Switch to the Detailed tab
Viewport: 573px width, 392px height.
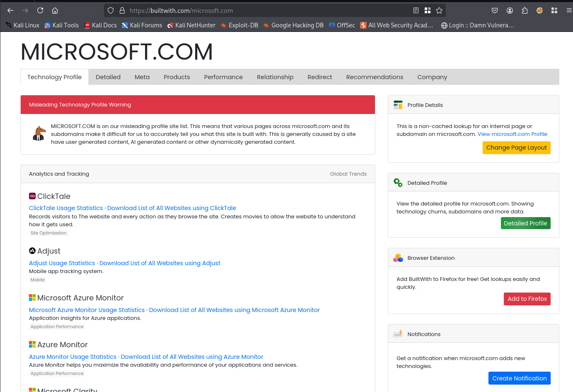[108, 77]
